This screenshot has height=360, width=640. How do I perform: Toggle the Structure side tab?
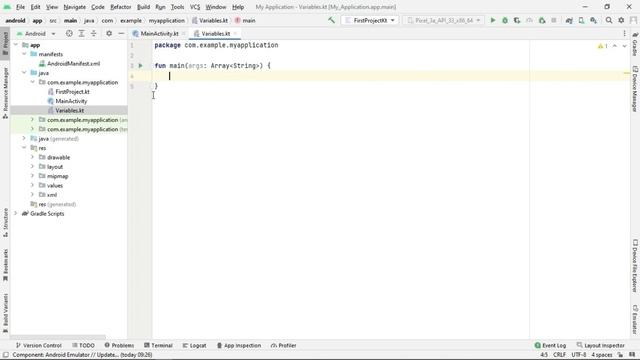tap(5, 222)
